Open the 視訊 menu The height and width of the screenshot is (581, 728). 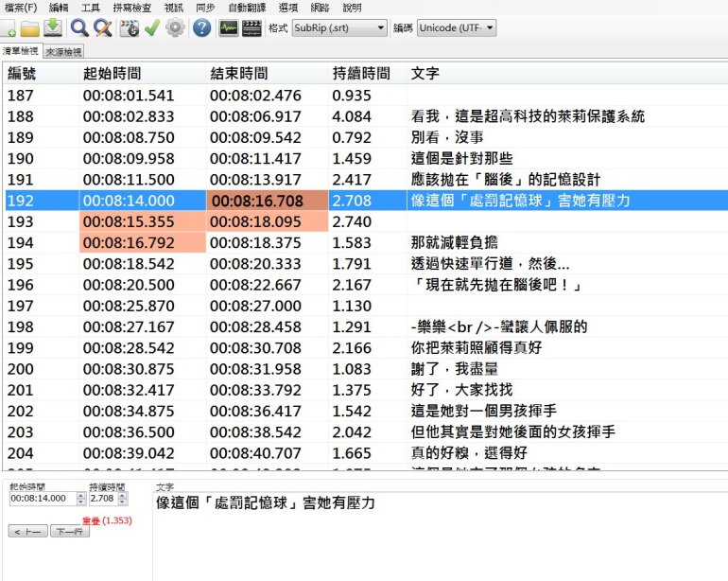(174, 8)
